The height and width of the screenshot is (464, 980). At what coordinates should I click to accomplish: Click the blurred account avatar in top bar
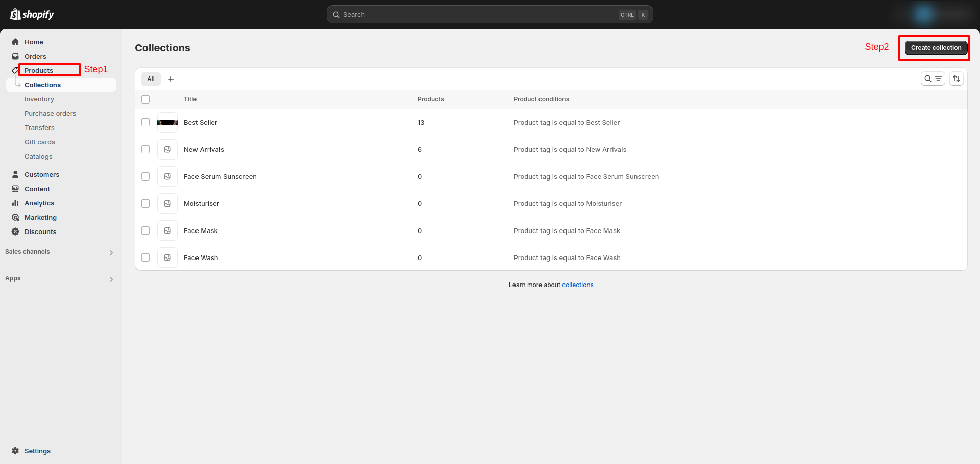(924, 14)
